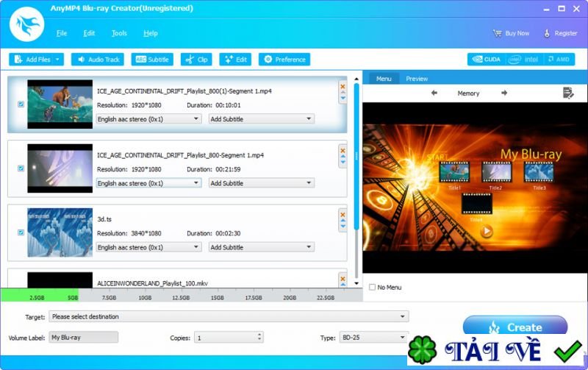
Task: Switch to the Preview tab
Action: [417, 79]
